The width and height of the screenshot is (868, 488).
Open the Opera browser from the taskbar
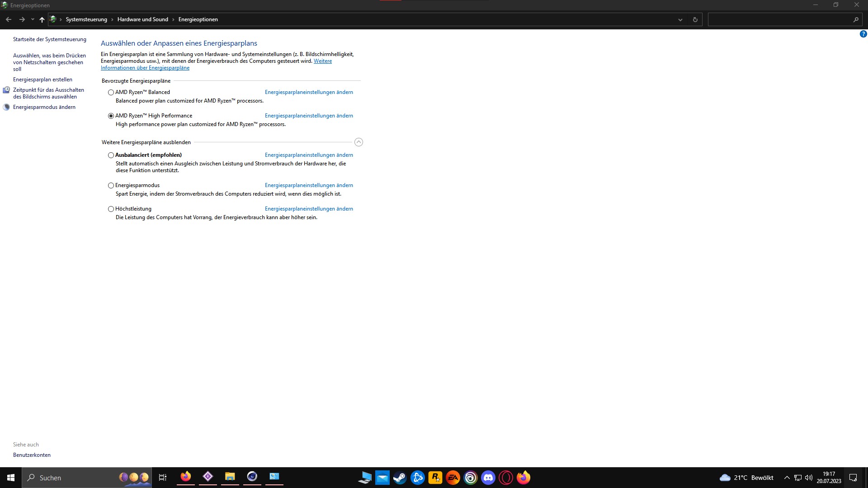click(506, 478)
